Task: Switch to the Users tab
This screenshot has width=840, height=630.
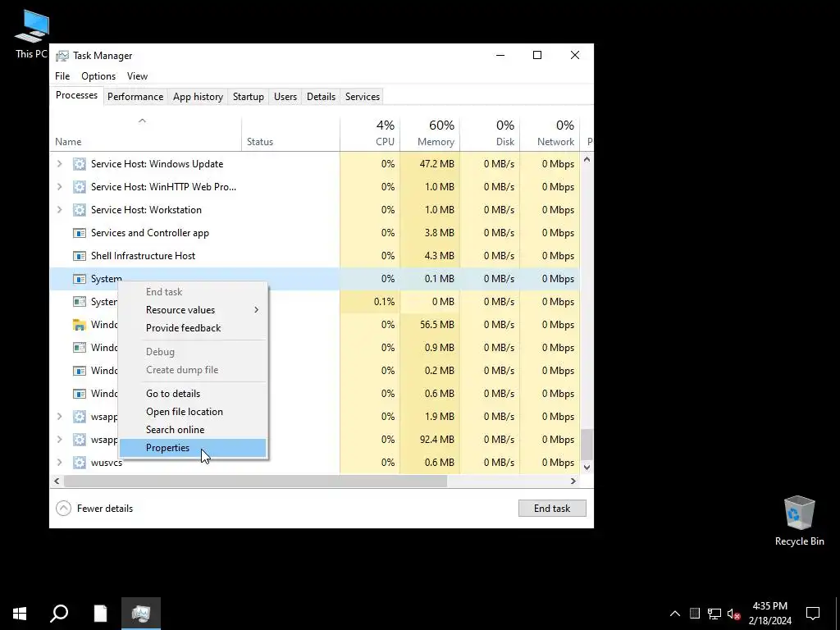Action: (x=285, y=97)
